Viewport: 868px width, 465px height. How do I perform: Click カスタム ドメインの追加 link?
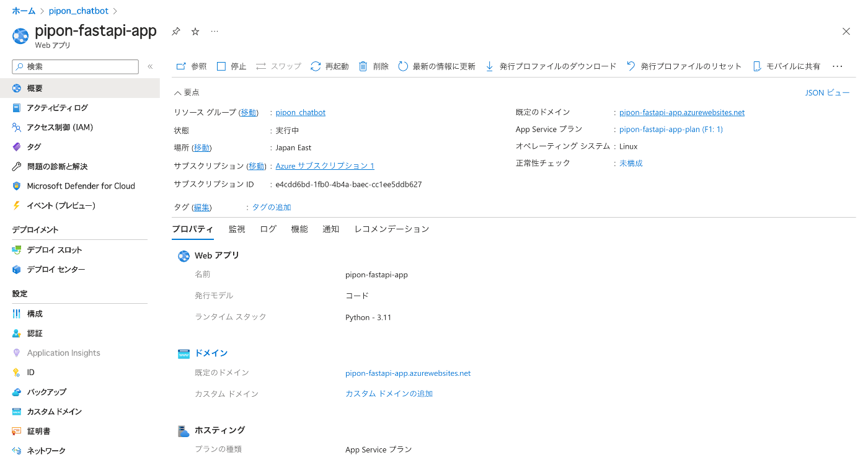click(x=389, y=394)
